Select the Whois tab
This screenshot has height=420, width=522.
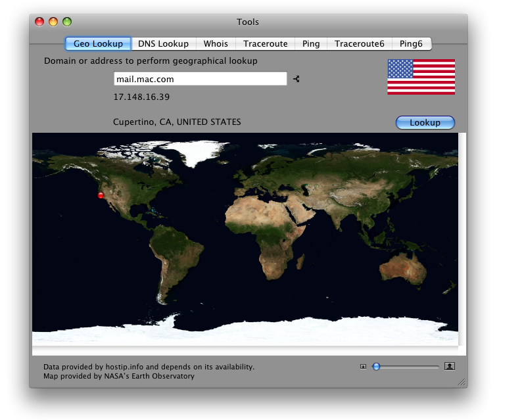click(216, 43)
